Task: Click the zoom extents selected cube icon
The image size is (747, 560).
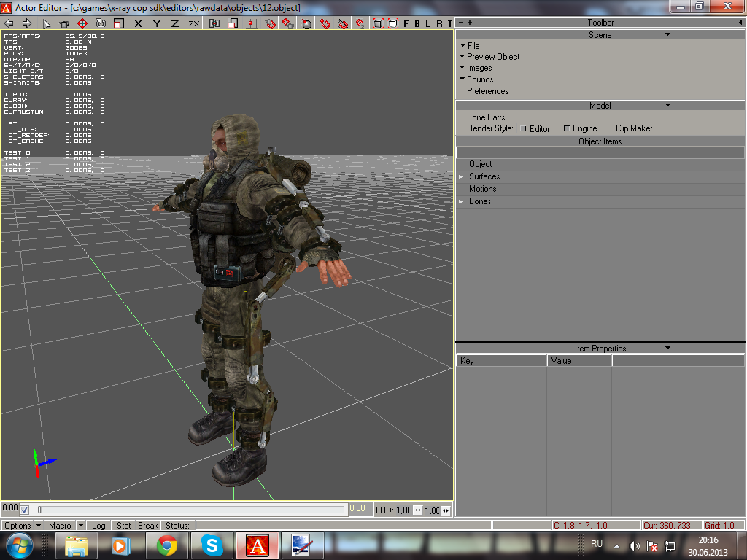Action: pyautogui.click(x=393, y=23)
